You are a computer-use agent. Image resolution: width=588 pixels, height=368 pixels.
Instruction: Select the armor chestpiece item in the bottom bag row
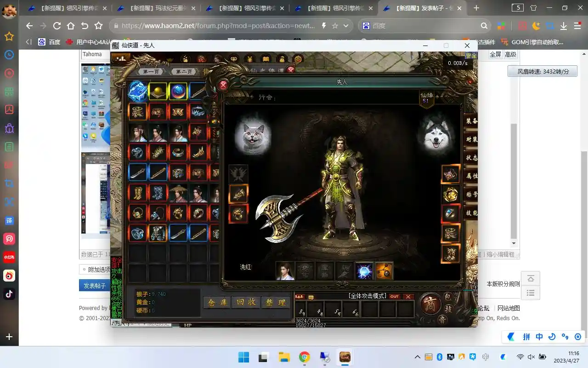[158, 233]
